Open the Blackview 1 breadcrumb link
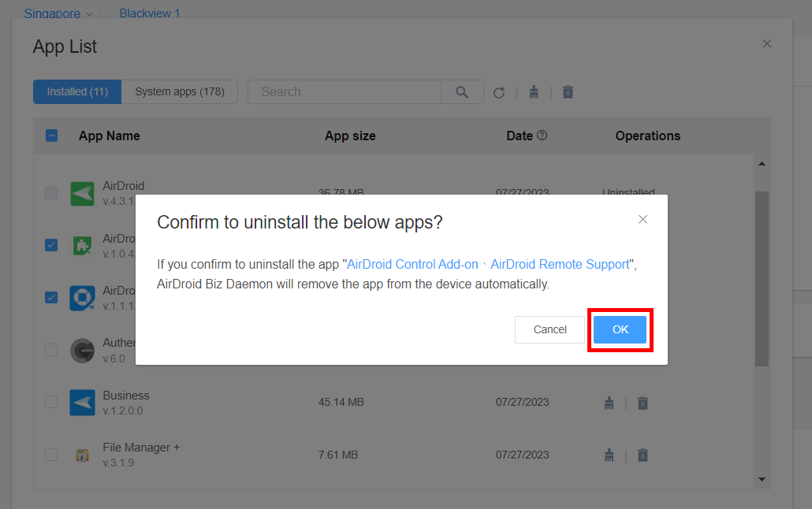The height and width of the screenshot is (509, 812). click(x=150, y=13)
